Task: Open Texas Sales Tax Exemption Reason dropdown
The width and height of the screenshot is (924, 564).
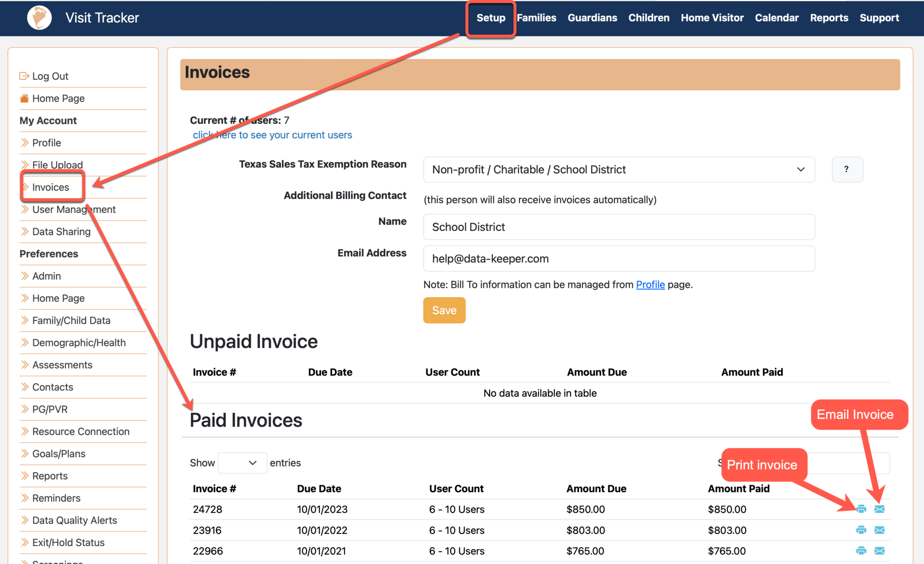Action: tap(619, 170)
